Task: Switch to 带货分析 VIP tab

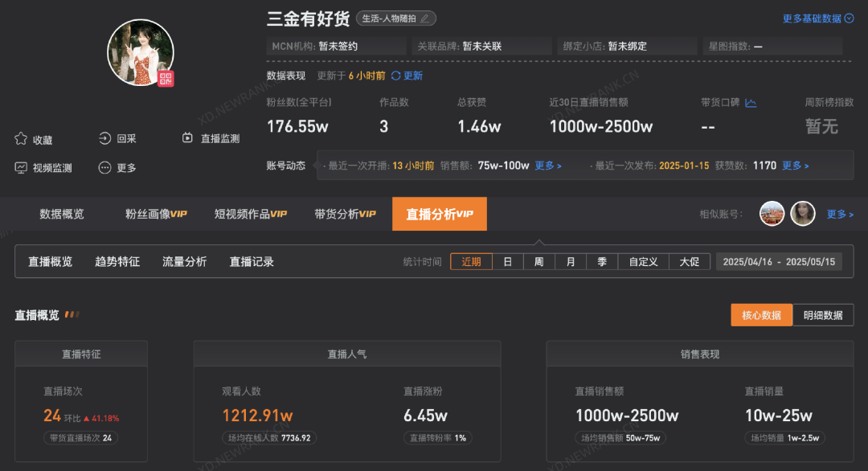Action: (x=346, y=214)
